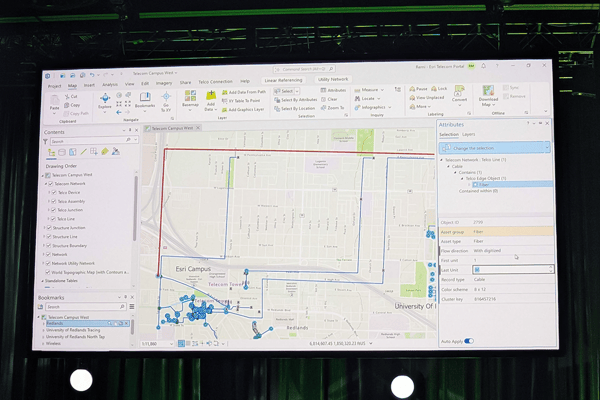
Task: Click the Add Data icon
Action: [x=211, y=97]
